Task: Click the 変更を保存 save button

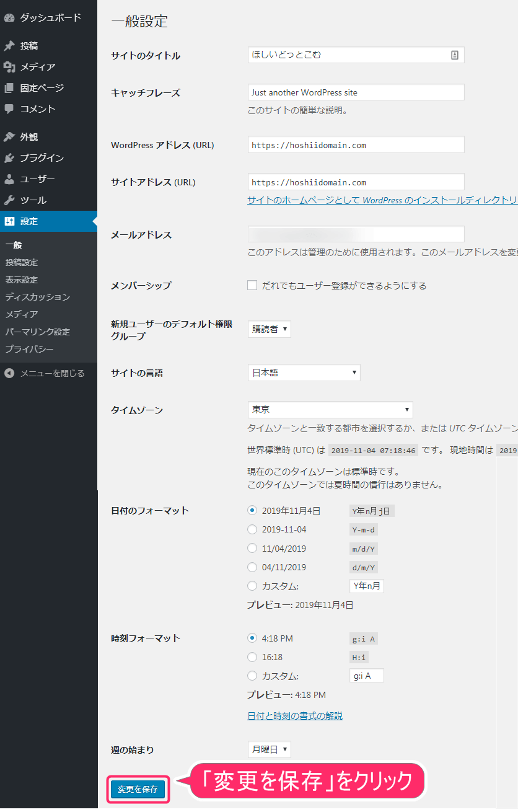Action: point(138,789)
